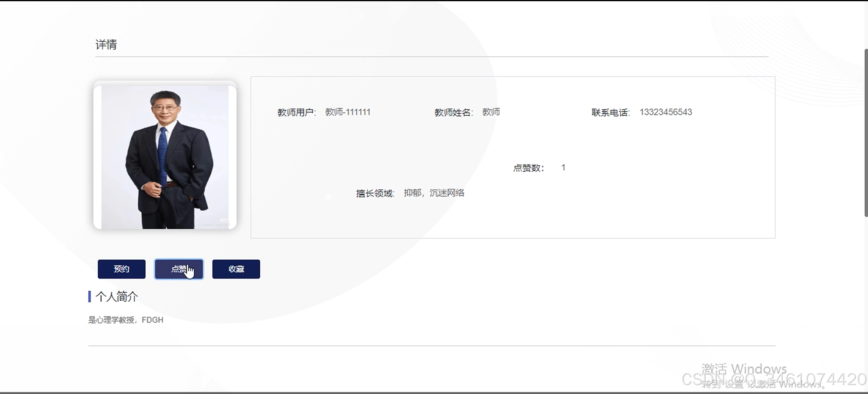This screenshot has width=868, height=394.
Task: Click the 教师姓名 field label
Action: click(x=453, y=112)
